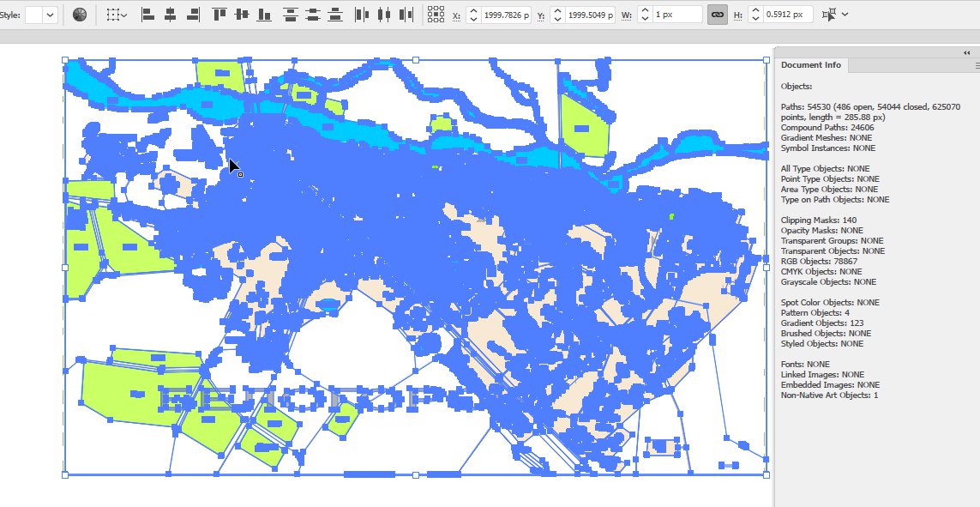This screenshot has height=507, width=980.
Task: Expand the isolate object options arrow
Action: tap(845, 15)
